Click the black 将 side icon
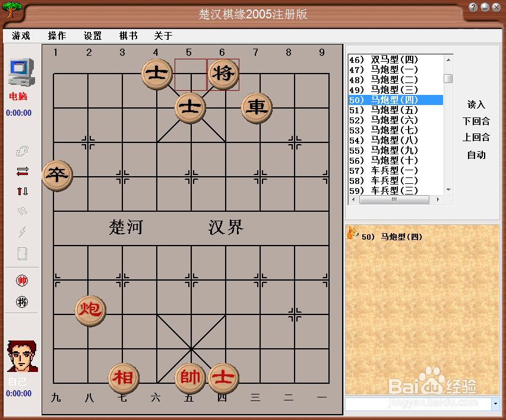The image size is (506, 420). click(x=22, y=302)
